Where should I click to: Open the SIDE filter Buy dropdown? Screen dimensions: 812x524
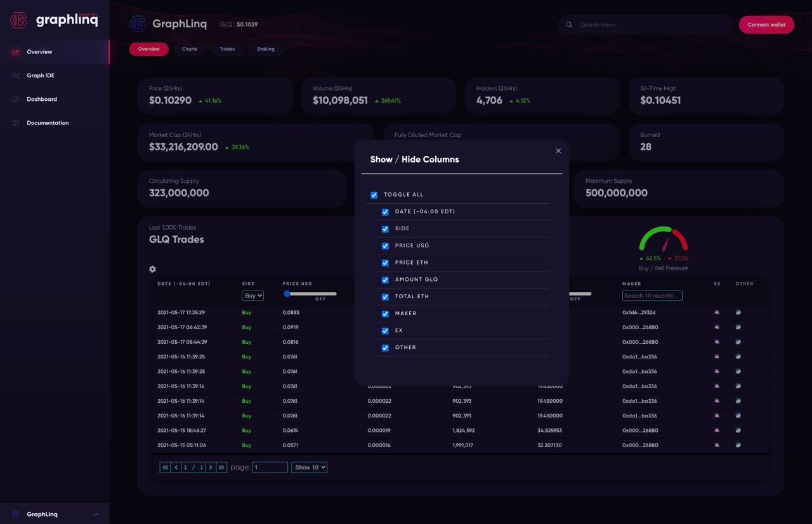[x=252, y=296]
